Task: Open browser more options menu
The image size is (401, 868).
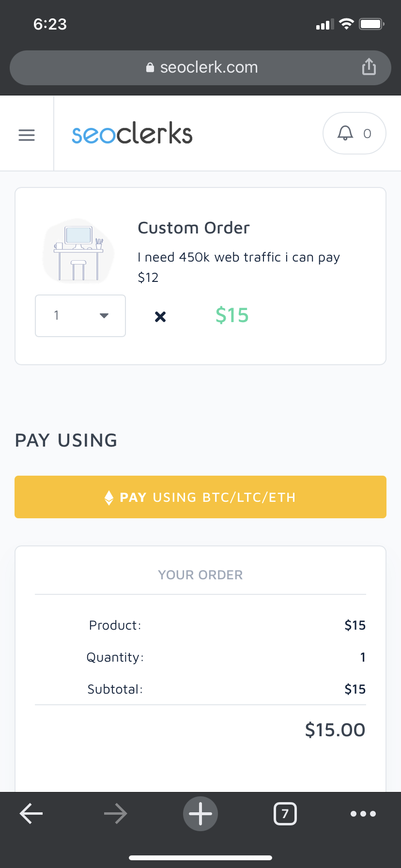Action: pyautogui.click(x=363, y=814)
